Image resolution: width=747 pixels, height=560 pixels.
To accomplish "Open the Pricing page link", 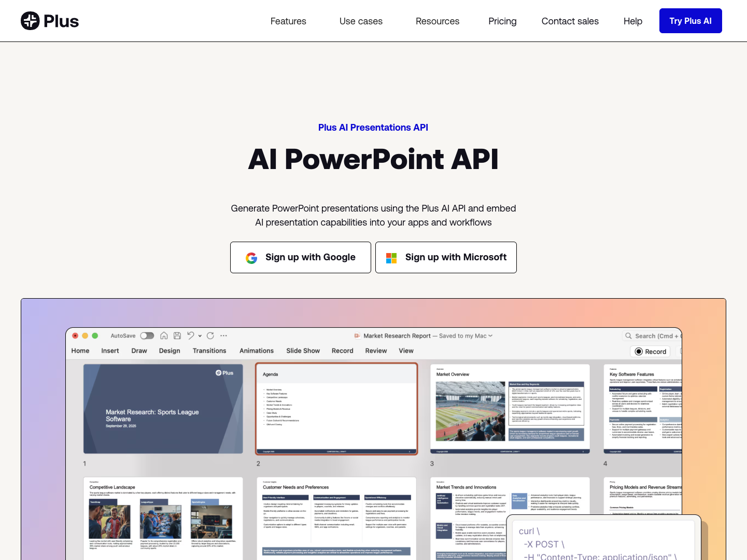I will [x=502, y=21].
